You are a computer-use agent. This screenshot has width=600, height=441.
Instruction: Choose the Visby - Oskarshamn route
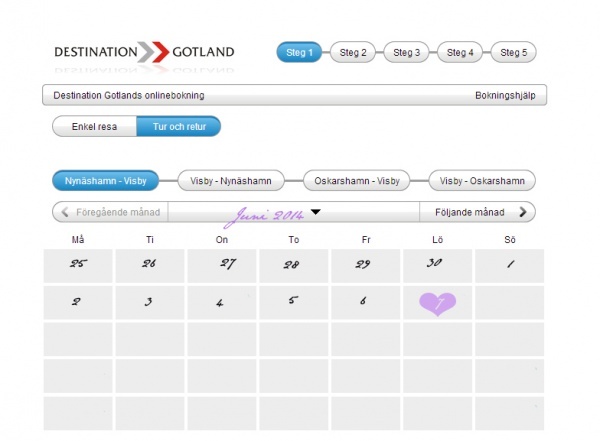point(482,181)
